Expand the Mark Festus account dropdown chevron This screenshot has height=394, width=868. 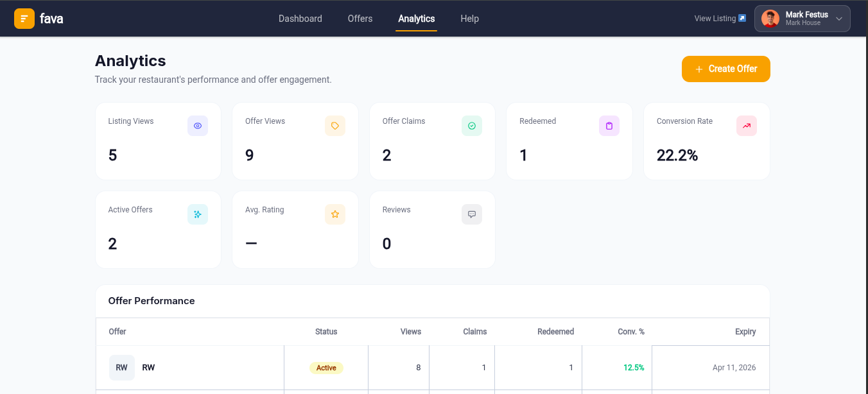pos(839,19)
